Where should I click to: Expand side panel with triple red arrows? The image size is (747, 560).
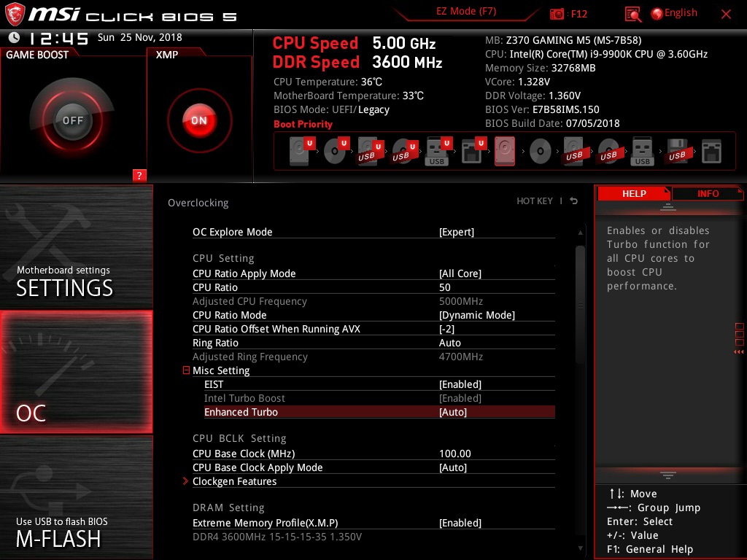point(739,352)
